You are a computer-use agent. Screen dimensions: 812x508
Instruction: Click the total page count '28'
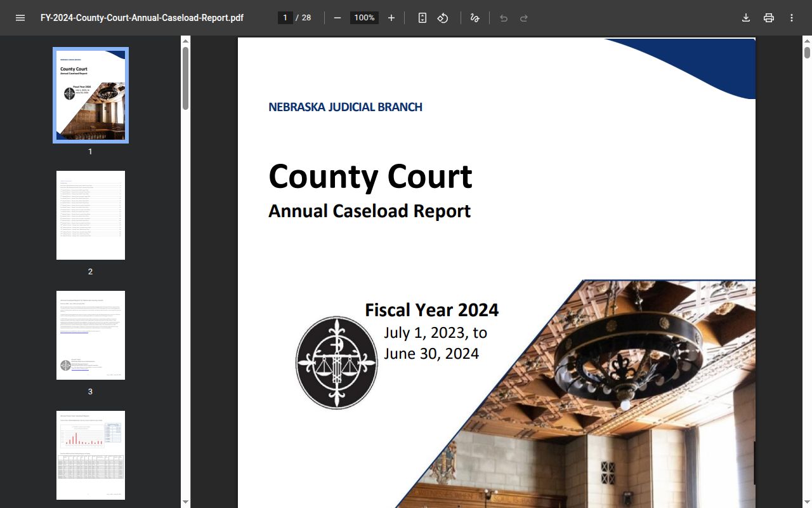[306, 18]
